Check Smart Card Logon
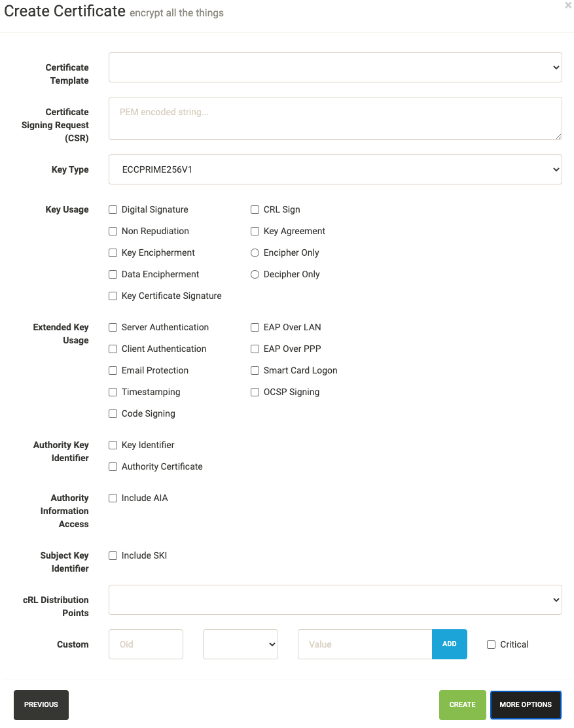Viewport: 574px width, 728px height. pyautogui.click(x=255, y=370)
